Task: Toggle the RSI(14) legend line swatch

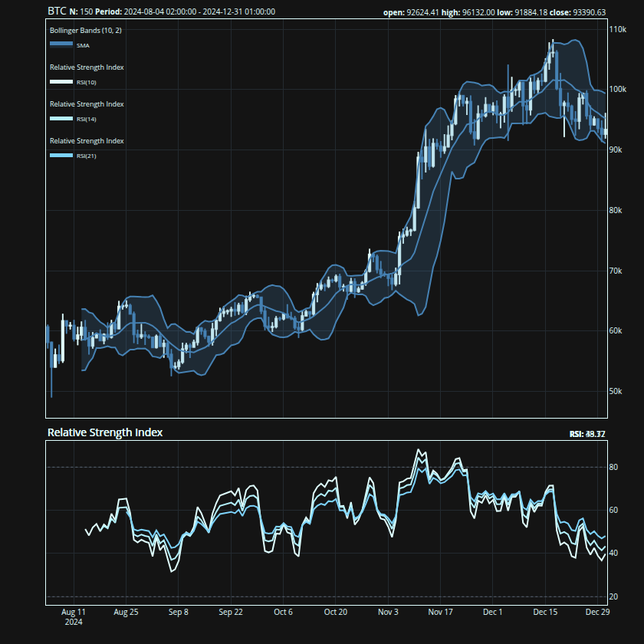Action: tap(61, 118)
